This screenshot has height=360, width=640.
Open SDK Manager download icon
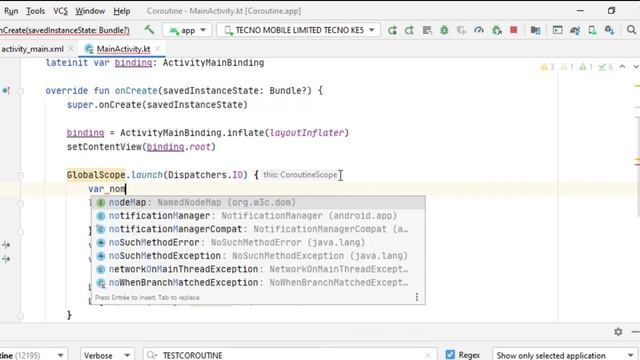point(609,30)
